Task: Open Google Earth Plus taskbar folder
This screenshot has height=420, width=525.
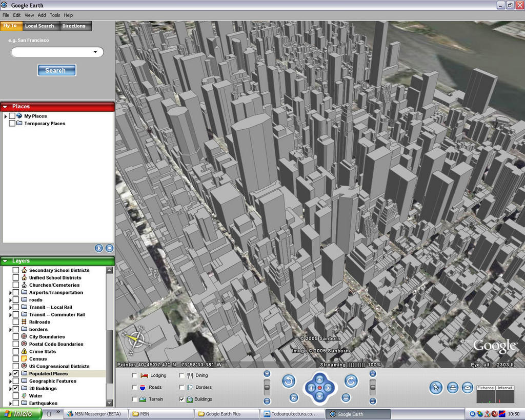Action: pos(227,414)
